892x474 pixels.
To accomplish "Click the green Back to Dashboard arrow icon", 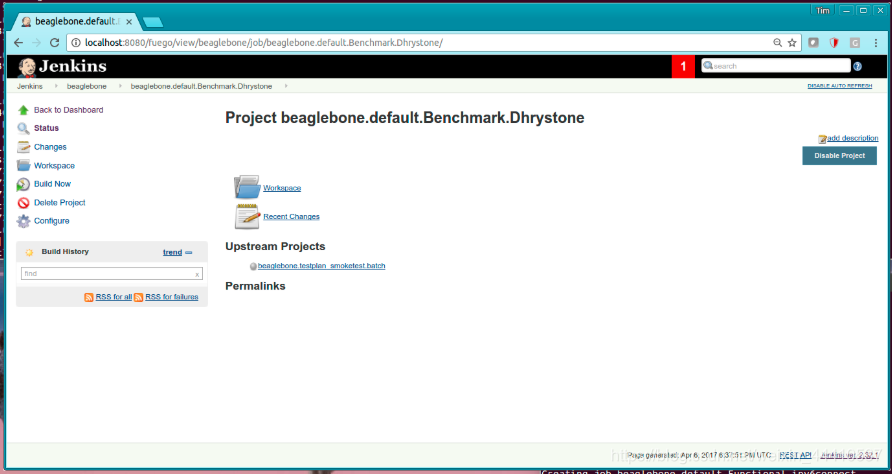I will pyautogui.click(x=23, y=110).
